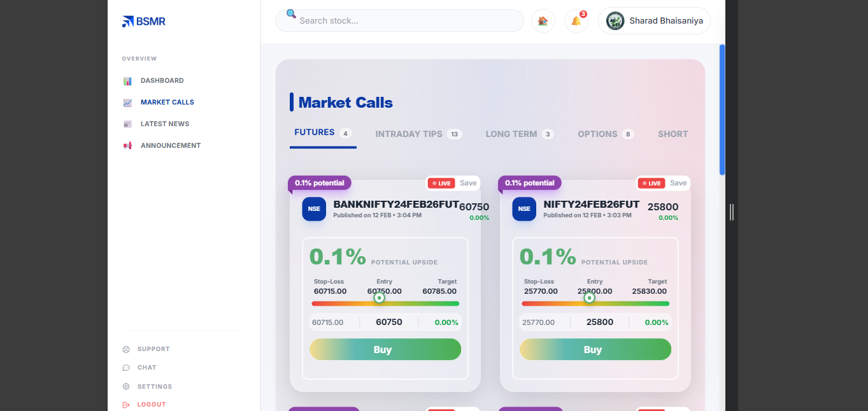The height and width of the screenshot is (411, 868).
Task: Click the Settings gear icon
Action: click(126, 387)
